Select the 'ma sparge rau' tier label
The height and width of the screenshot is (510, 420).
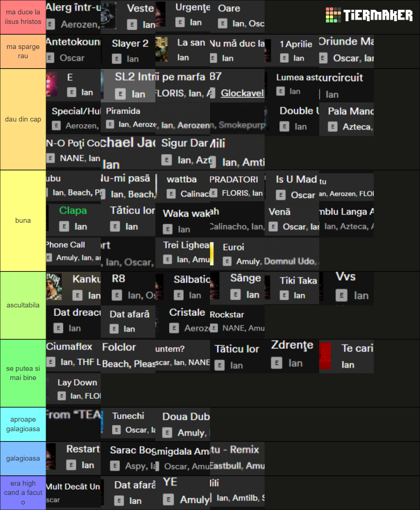pyautogui.click(x=23, y=52)
